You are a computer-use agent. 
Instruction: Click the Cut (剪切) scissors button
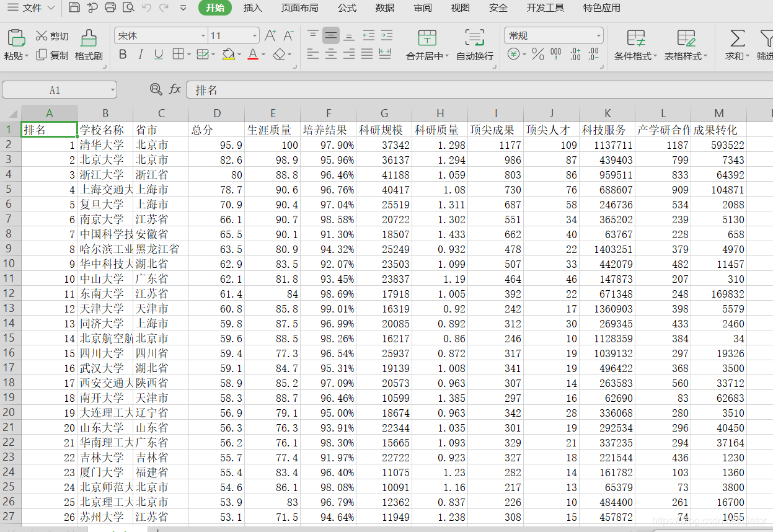pyautogui.click(x=52, y=36)
